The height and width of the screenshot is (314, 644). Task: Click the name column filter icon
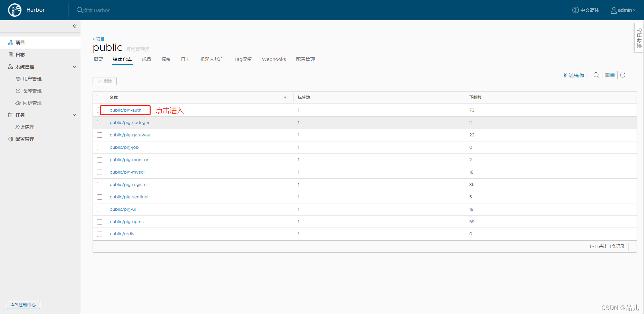point(285,98)
